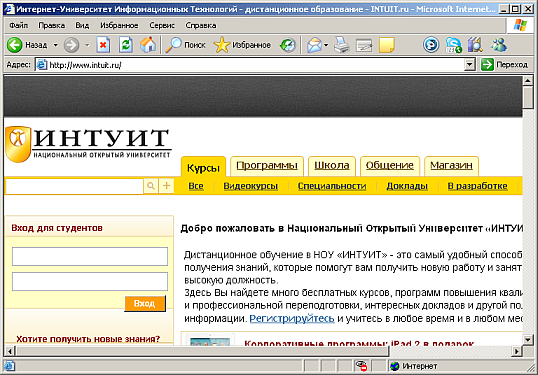Screen dimensions: 538x375
Task: Open Favorites (Избранное) star button
Action: 242,45
